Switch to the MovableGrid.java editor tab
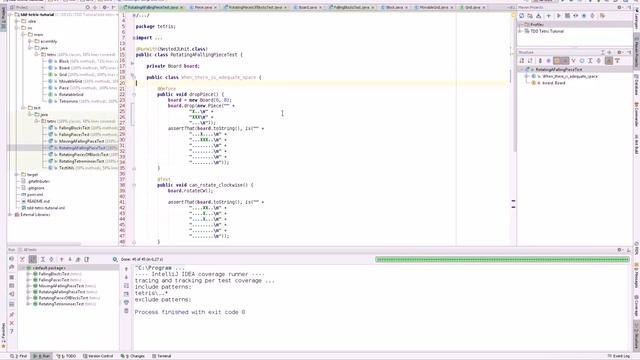The width and height of the screenshot is (640, 360). pos(434,7)
